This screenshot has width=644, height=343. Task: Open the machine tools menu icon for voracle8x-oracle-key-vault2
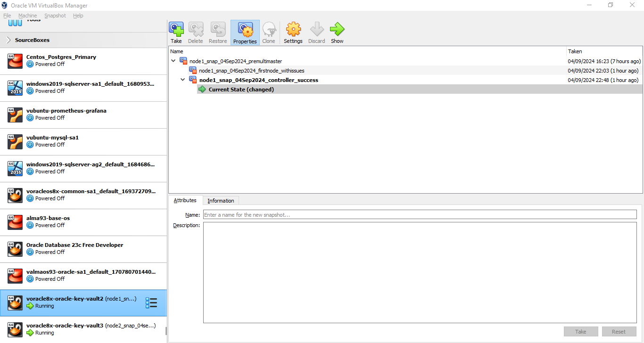pyautogui.click(x=151, y=303)
